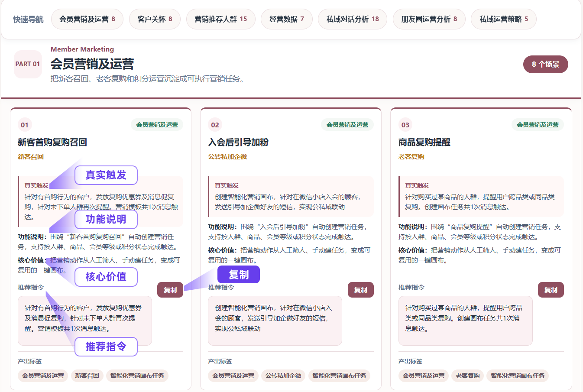Select prompt box text 创建智能化营销画布 in card 02
This screenshot has height=392, width=583.
(x=275, y=321)
